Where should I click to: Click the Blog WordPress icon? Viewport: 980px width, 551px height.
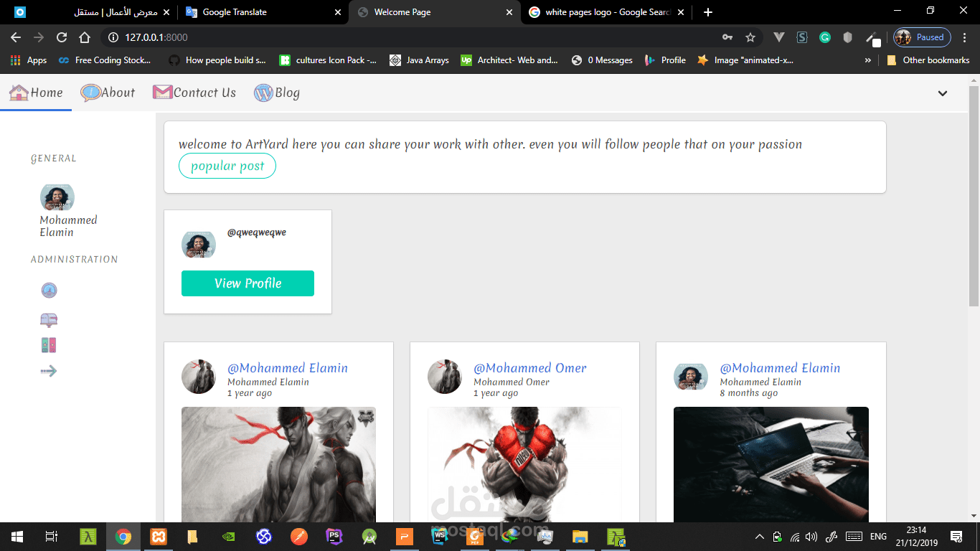pyautogui.click(x=264, y=93)
